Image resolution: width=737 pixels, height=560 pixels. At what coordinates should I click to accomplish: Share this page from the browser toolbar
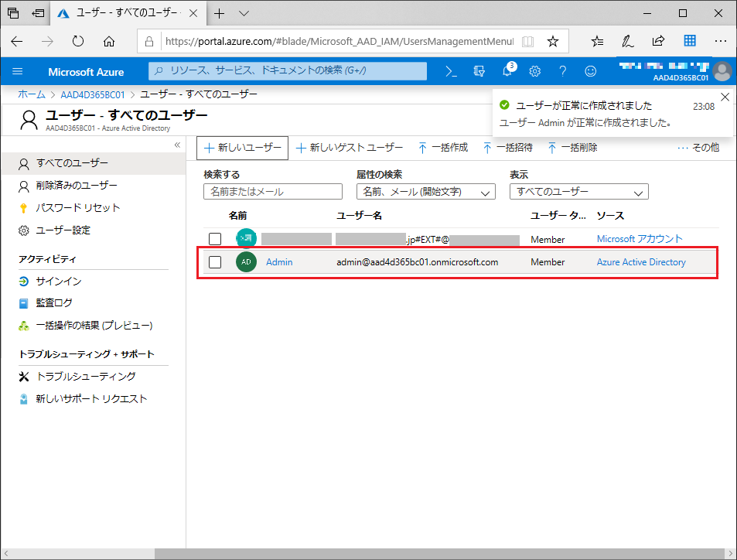[x=659, y=41]
